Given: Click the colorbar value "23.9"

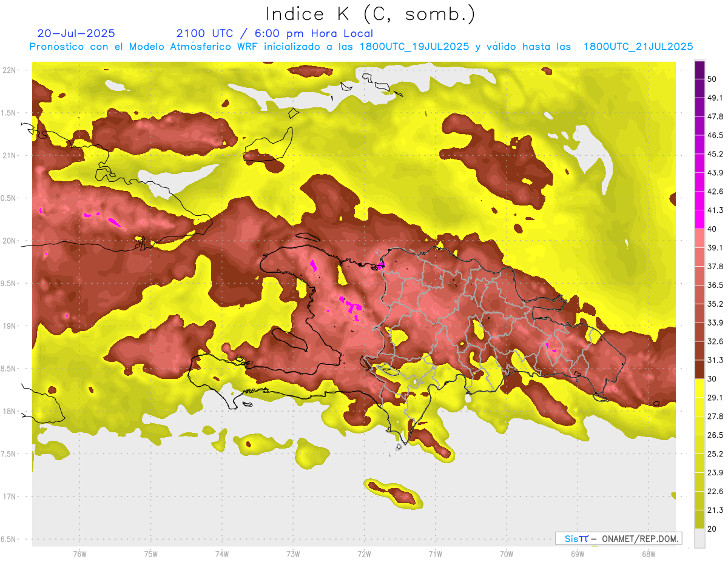Looking at the screenshot, I should tap(715, 473).
